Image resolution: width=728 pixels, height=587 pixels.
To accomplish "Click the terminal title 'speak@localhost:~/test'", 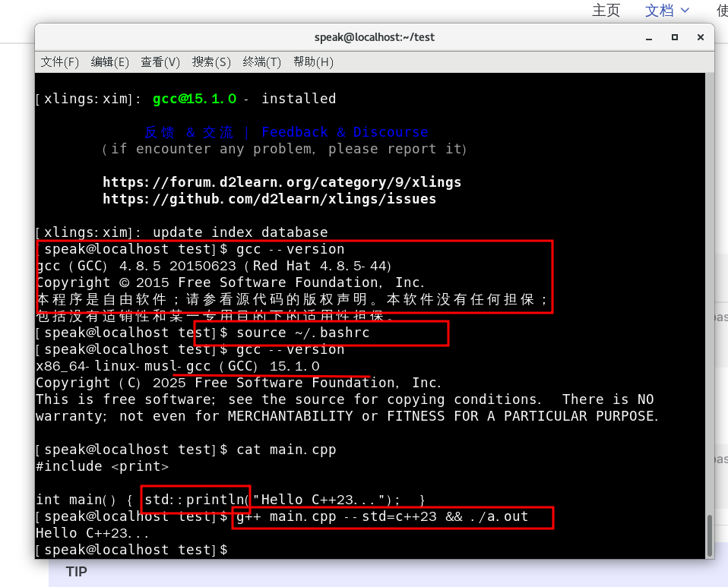I will pos(374,37).
